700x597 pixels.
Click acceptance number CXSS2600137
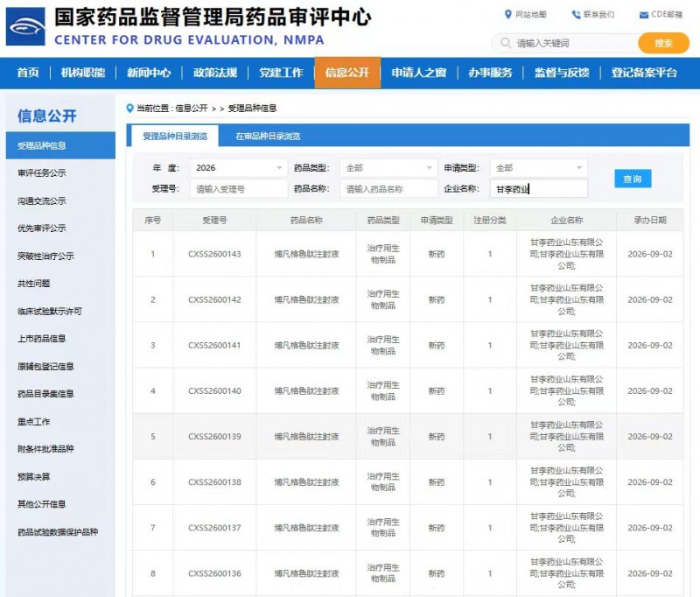pyautogui.click(x=214, y=528)
